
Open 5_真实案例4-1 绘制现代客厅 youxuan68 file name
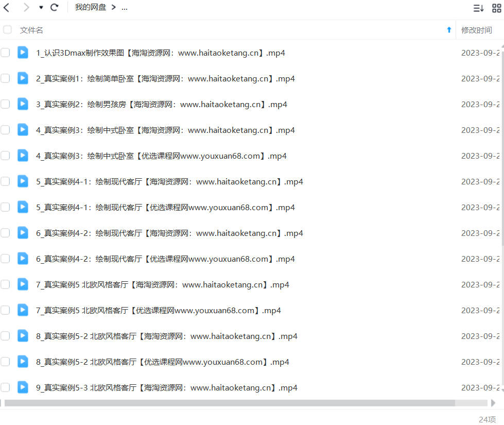click(165, 208)
